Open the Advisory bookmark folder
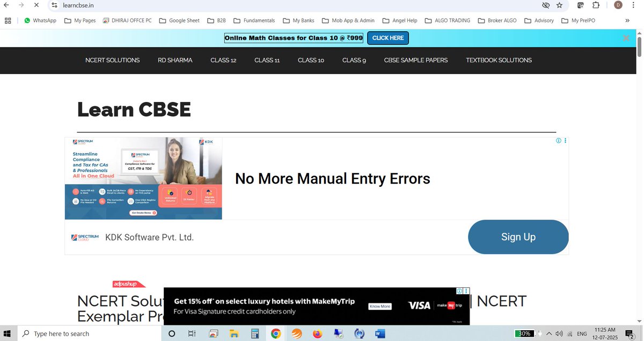 [539, 20]
